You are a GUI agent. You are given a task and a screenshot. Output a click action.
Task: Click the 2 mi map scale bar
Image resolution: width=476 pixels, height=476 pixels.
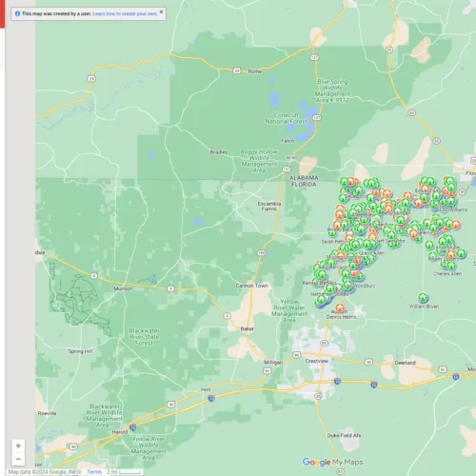coord(124,472)
